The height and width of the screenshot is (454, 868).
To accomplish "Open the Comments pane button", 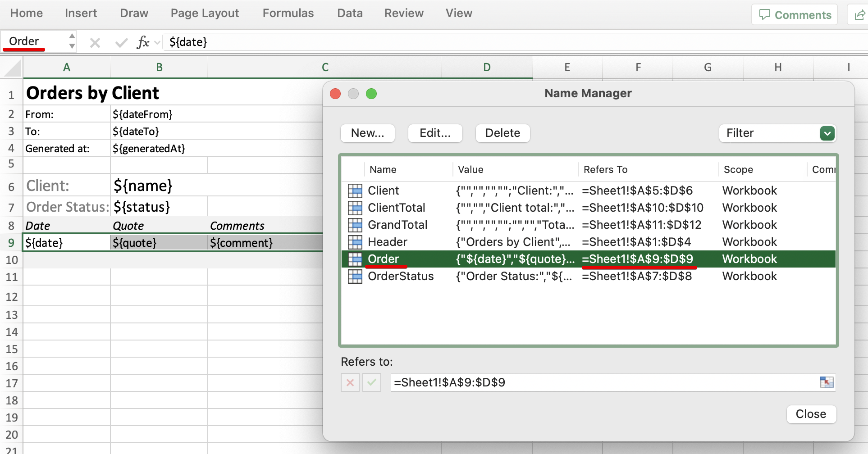I will (x=795, y=15).
